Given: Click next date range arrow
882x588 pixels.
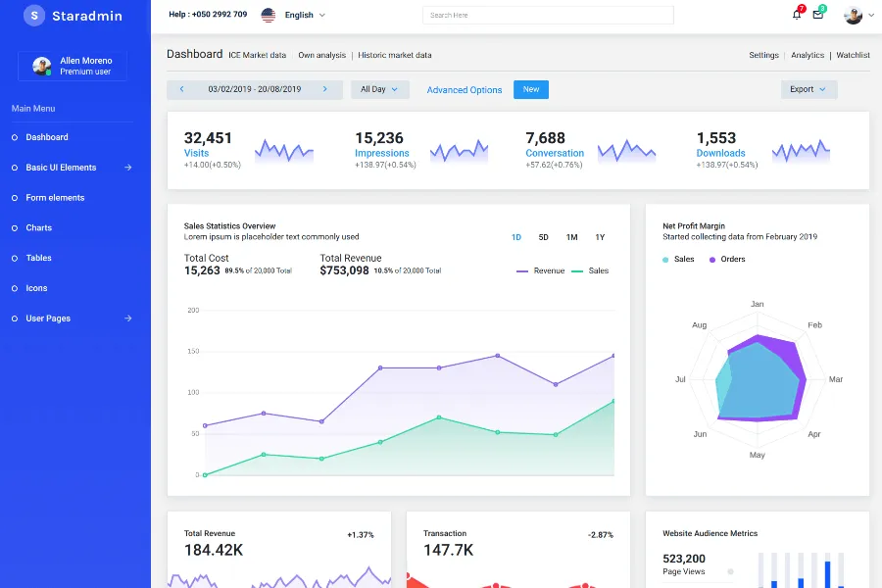Looking at the screenshot, I should pos(325,89).
